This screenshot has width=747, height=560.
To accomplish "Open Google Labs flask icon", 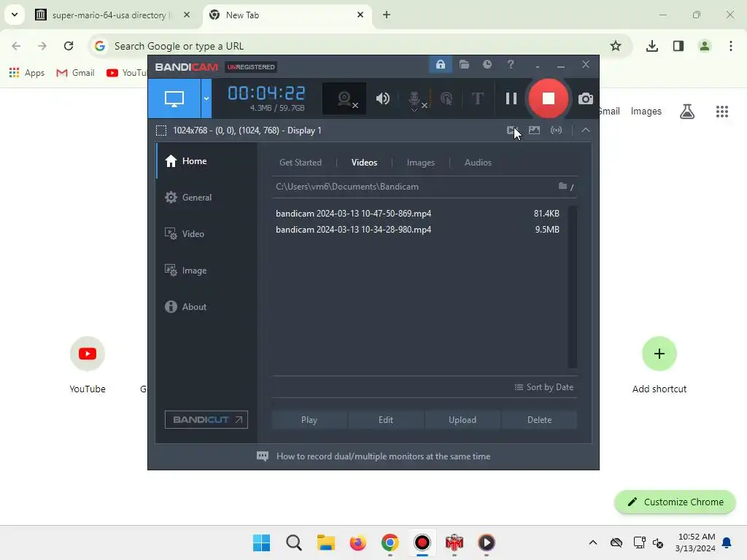I will [687, 112].
